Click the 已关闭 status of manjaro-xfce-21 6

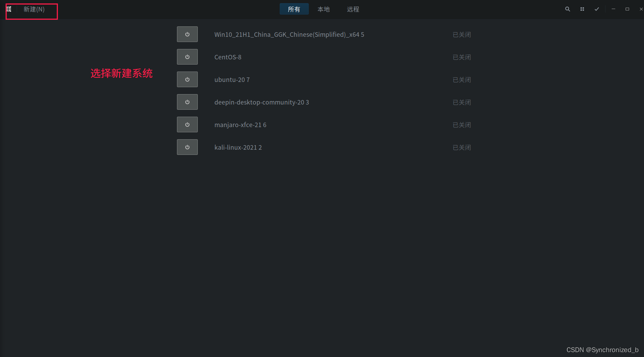tap(462, 125)
